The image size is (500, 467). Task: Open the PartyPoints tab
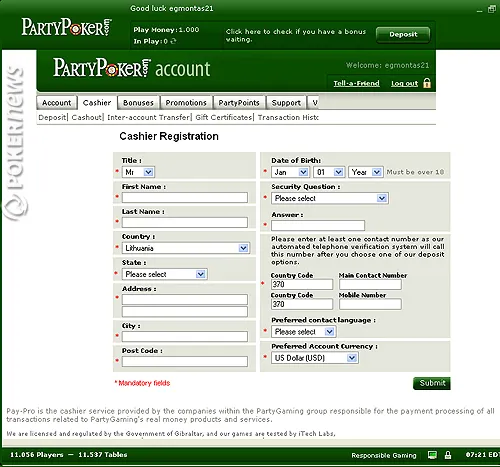239,103
